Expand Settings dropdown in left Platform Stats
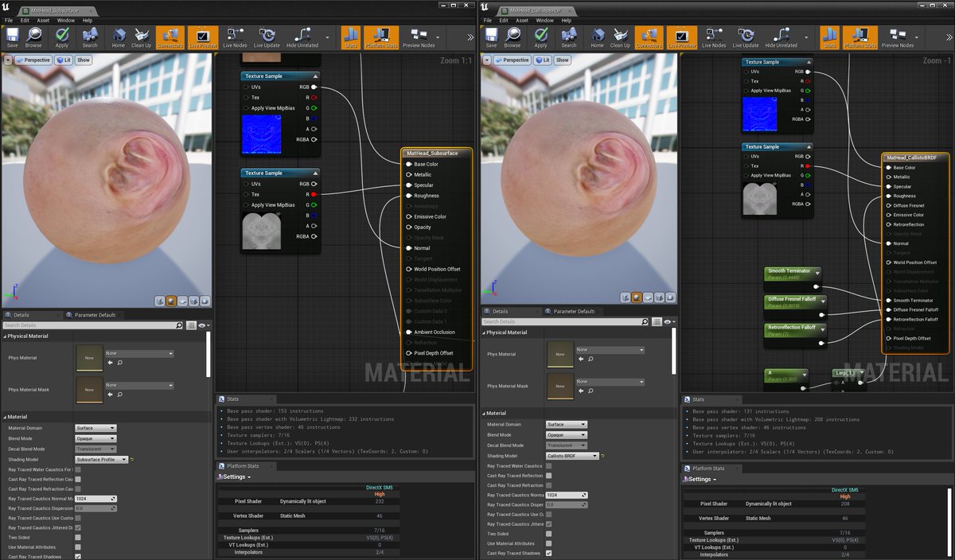This screenshot has height=560, width=955. [x=234, y=476]
